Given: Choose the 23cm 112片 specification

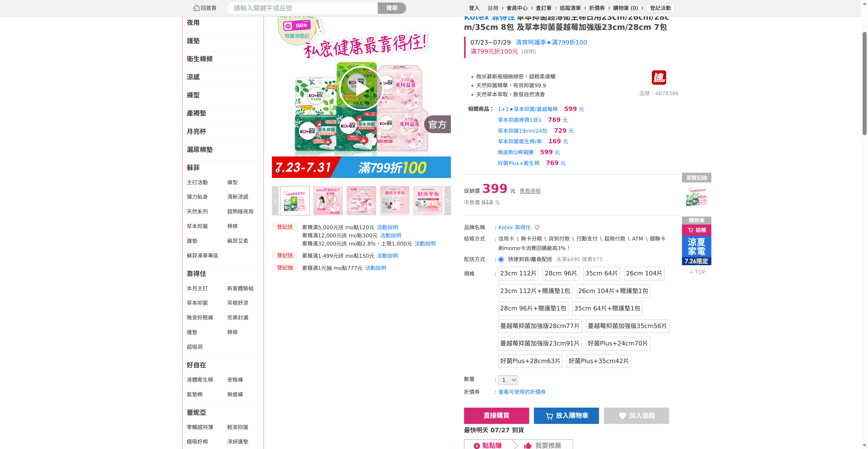Looking at the screenshot, I should coord(518,273).
